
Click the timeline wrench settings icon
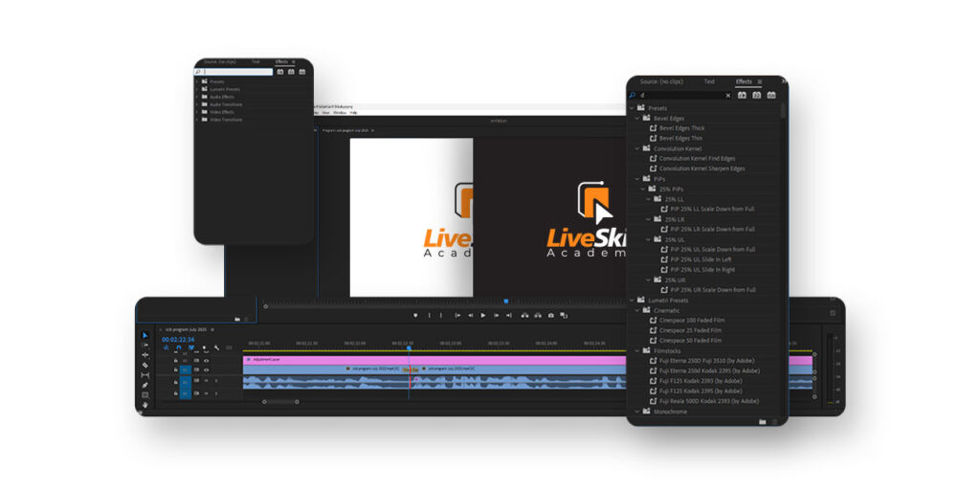coord(217,347)
